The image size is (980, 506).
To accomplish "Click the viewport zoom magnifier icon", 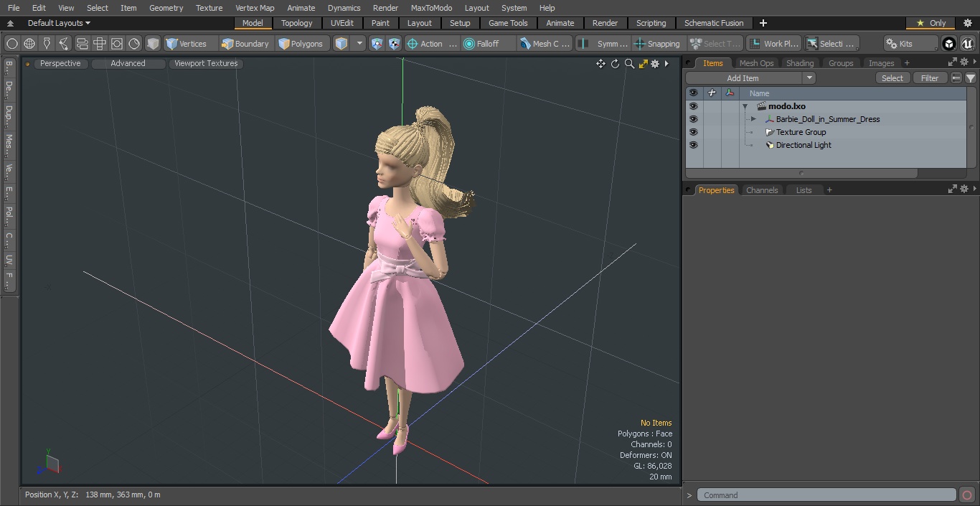I will click(x=629, y=64).
